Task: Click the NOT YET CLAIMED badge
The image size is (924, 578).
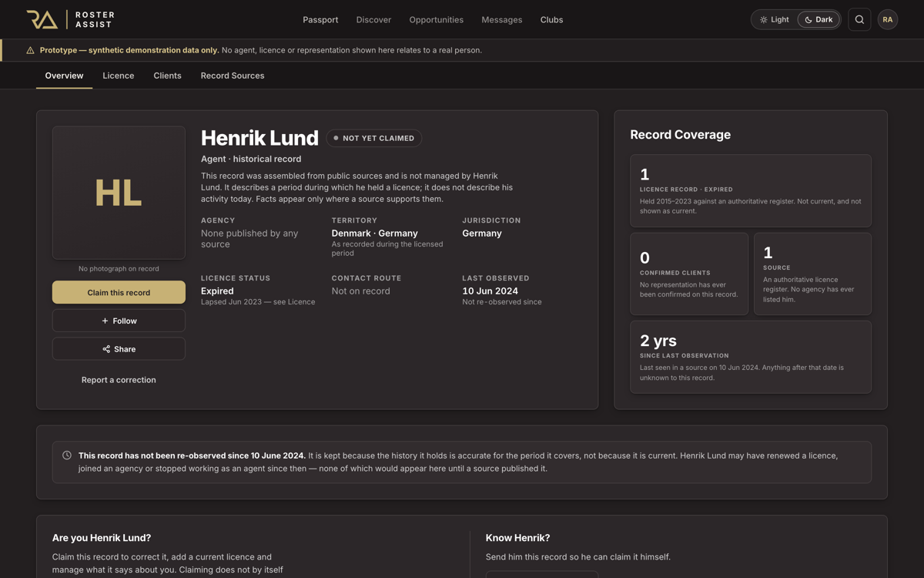Action: click(374, 138)
